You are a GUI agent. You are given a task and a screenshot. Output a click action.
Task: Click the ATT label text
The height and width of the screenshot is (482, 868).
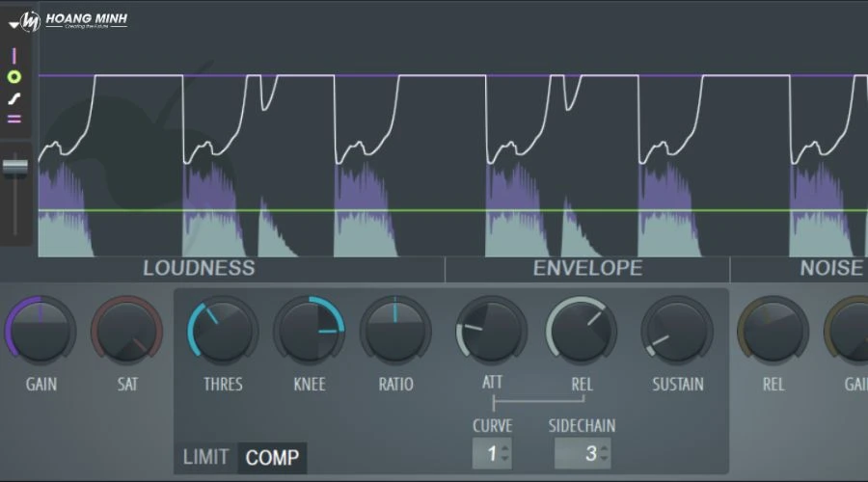point(492,382)
